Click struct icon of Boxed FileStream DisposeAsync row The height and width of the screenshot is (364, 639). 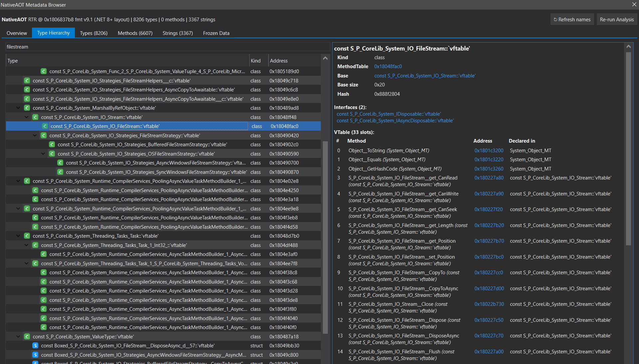(35, 346)
